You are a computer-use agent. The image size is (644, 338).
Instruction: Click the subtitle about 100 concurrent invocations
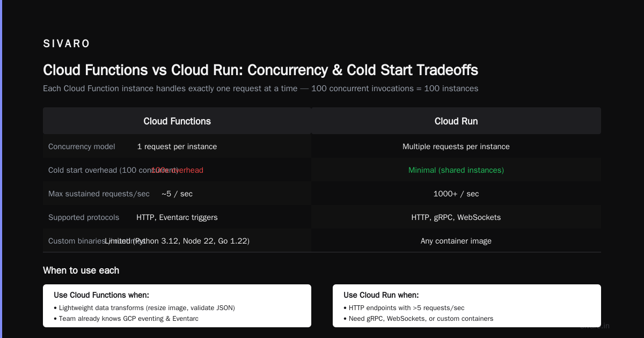260,89
